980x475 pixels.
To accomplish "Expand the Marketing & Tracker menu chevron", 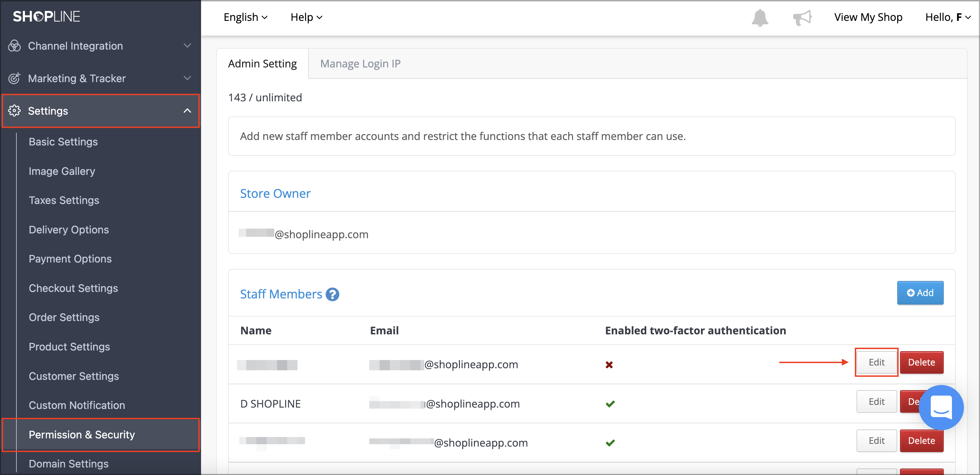I will 187,78.
